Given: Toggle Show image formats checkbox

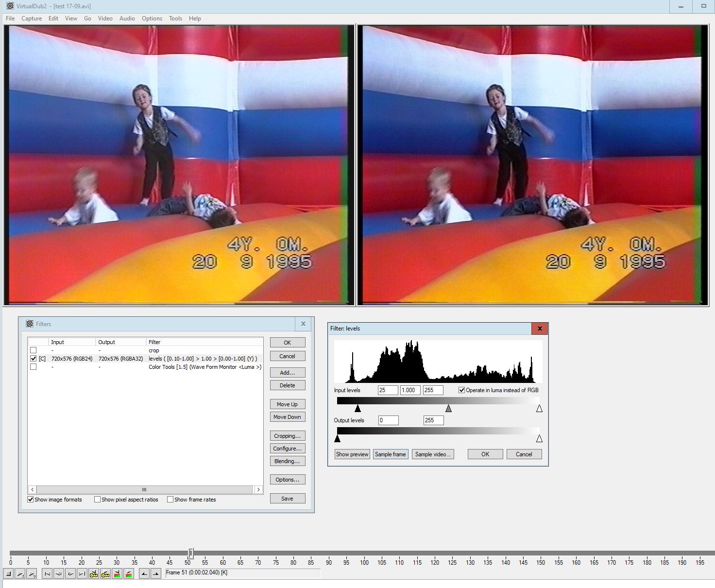Looking at the screenshot, I should point(31,500).
